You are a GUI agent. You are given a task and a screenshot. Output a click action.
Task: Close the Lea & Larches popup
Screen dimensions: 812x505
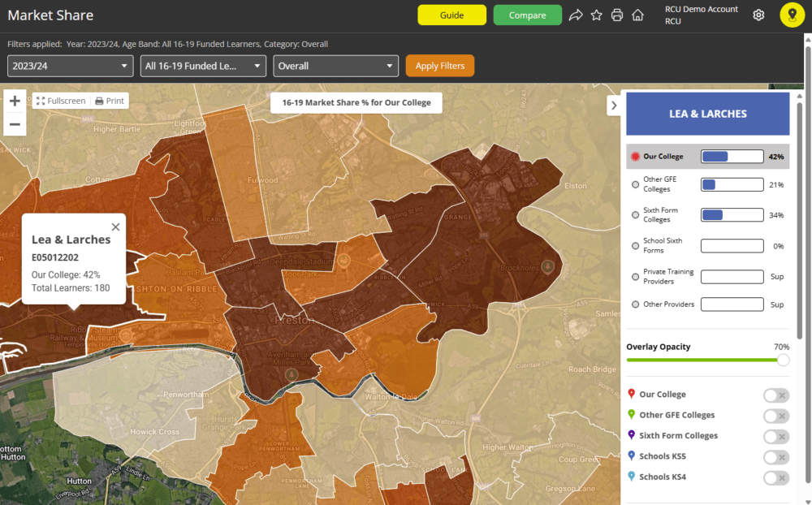click(115, 227)
